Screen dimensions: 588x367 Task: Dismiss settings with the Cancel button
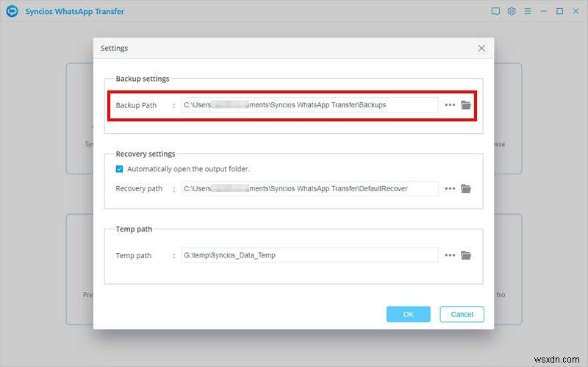click(x=462, y=314)
